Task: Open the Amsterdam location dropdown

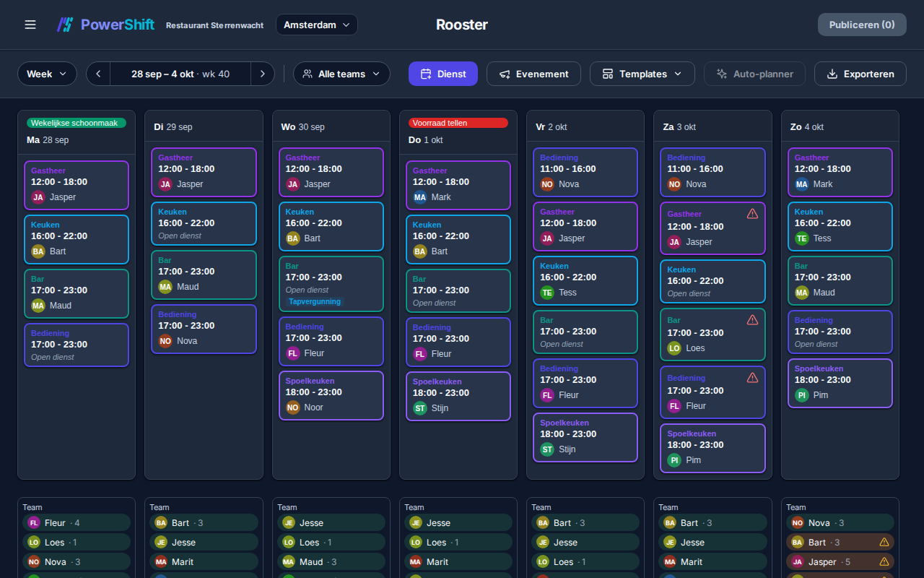Action: [317, 25]
